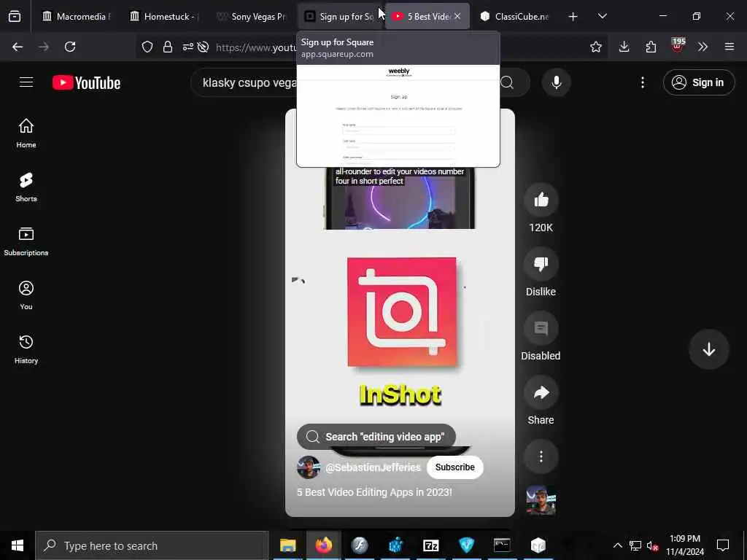747x560 pixels.
Task: Open the You section in sidebar
Action: (26, 295)
